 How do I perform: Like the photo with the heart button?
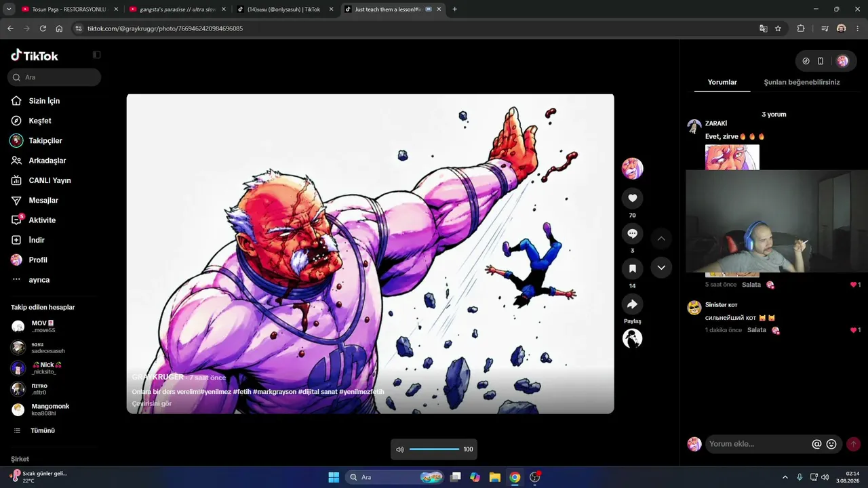point(632,198)
